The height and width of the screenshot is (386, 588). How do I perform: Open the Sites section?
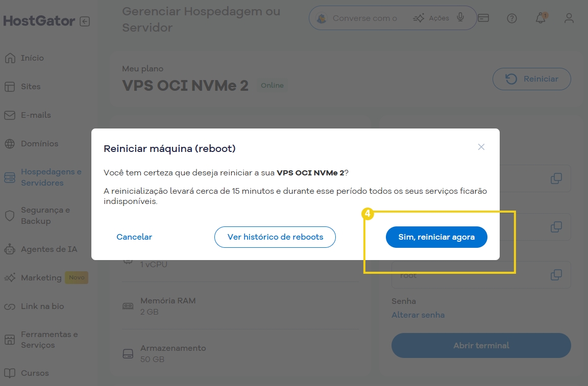31,86
